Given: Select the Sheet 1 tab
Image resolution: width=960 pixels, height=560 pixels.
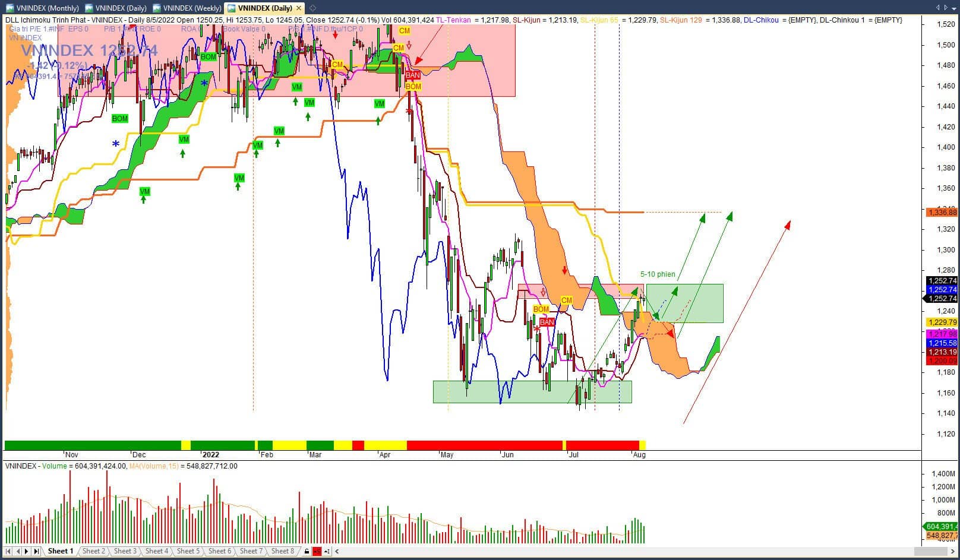Looking at the screenshot, I should (x=61, y=551).
